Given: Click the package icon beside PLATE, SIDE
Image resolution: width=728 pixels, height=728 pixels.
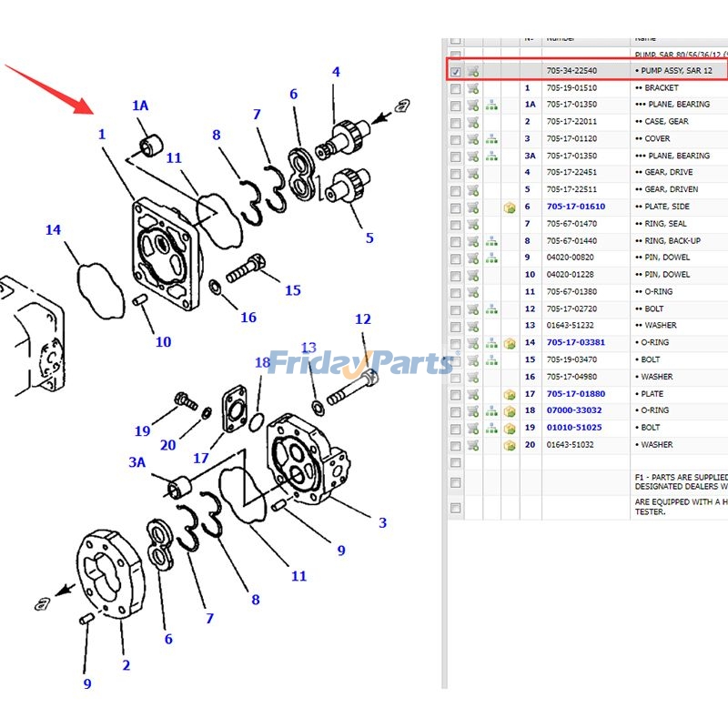Looking at the screenshot, I should coord(510,207).
